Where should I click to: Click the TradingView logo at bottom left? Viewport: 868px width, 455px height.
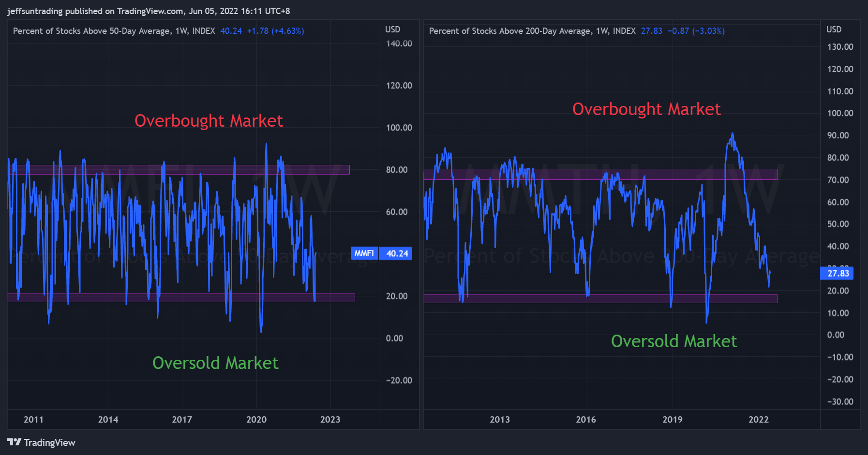click(41, 442)
